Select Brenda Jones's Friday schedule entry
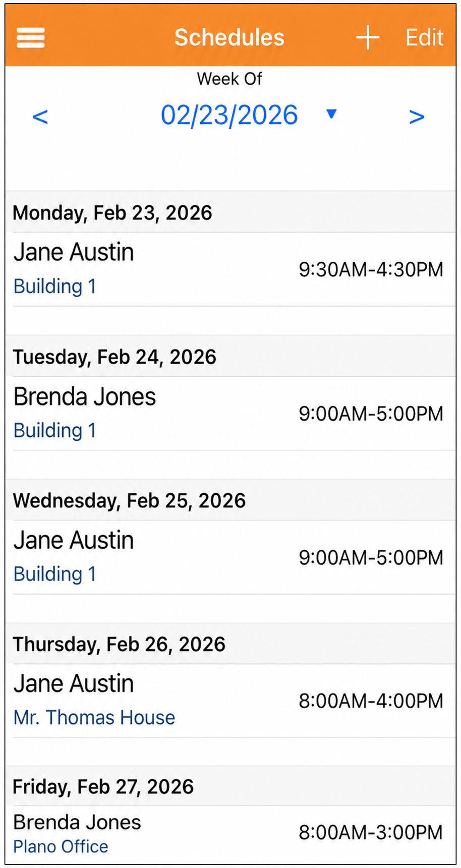Viewport: 461px width, 868px height. pyautogui.click(x=231, y=834)
